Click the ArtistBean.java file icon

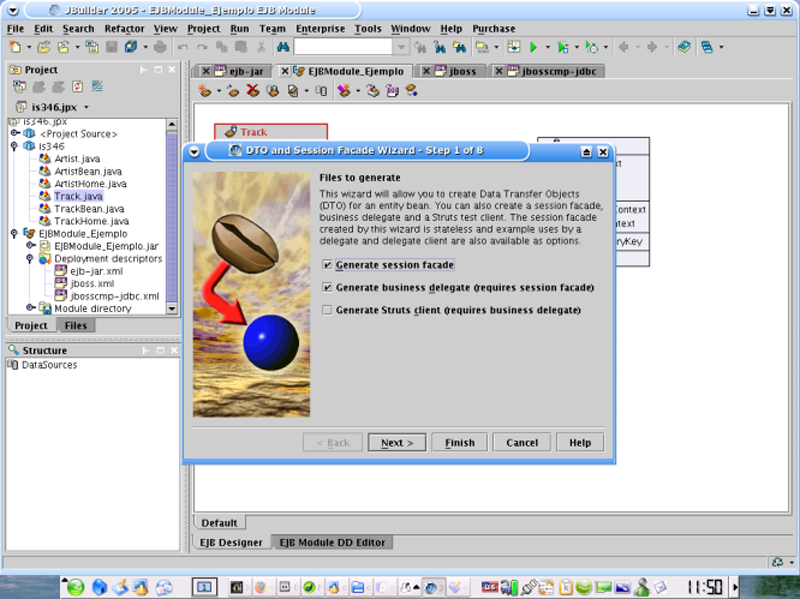[45, 172]
